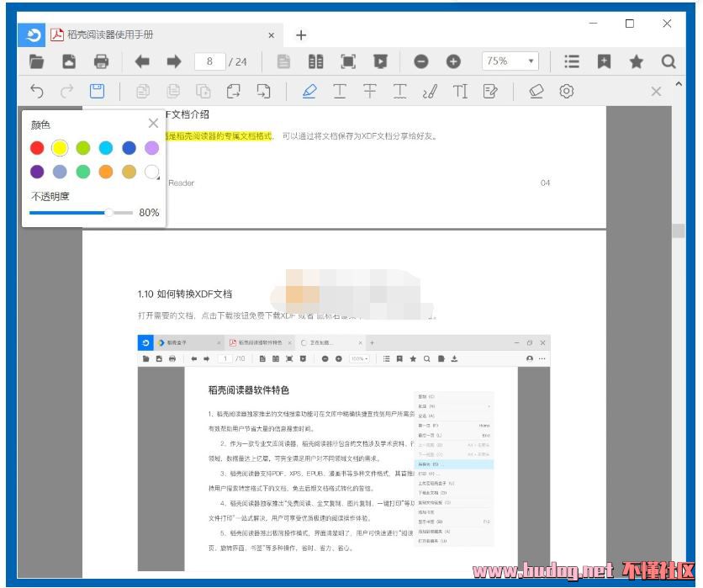Pick the dark blue color swatch

pos(129,147)
